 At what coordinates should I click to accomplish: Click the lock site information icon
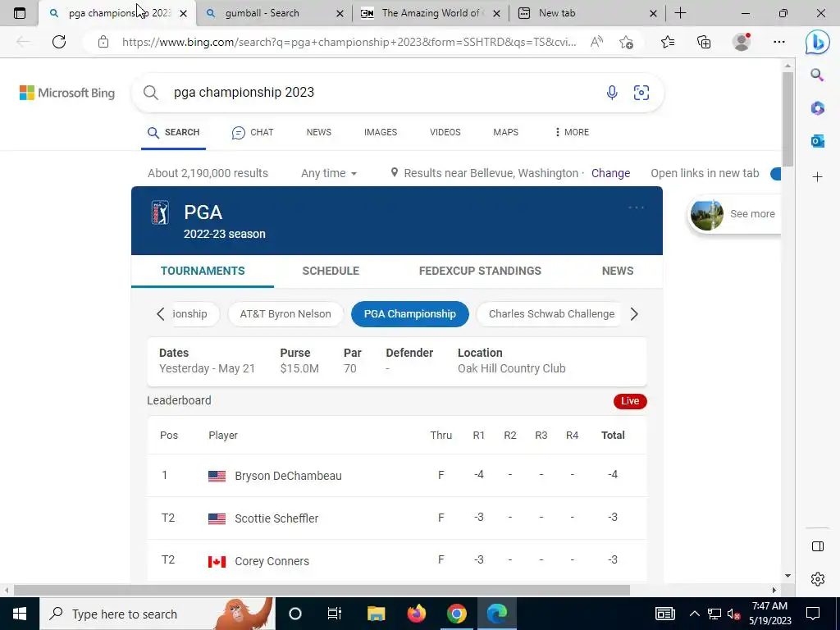(103, 42)
